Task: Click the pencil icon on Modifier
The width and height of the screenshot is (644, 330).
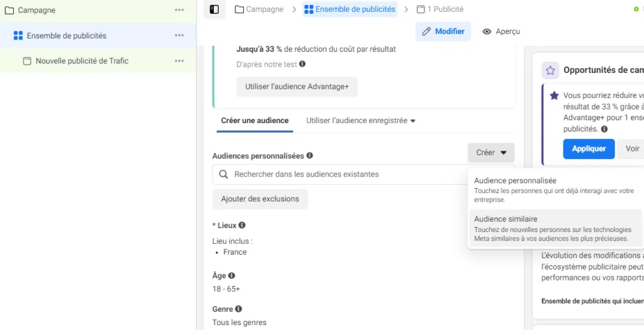Action: pos(426,31)
